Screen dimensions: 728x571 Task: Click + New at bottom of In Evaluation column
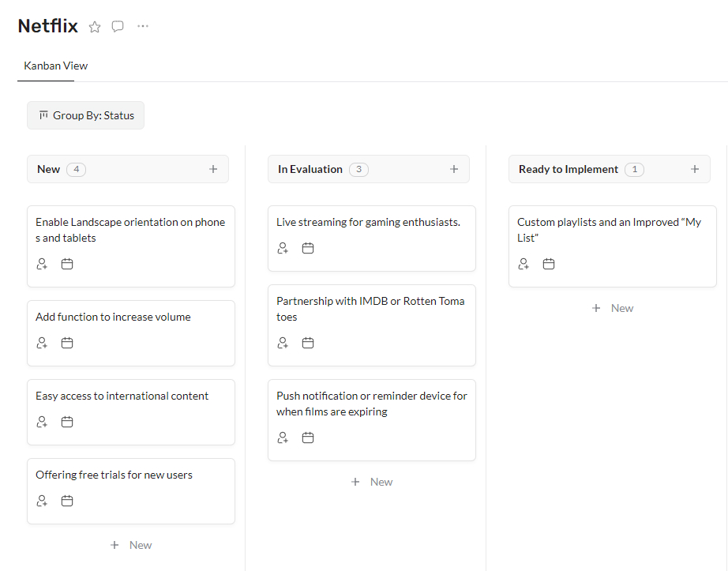coord(372,482)
